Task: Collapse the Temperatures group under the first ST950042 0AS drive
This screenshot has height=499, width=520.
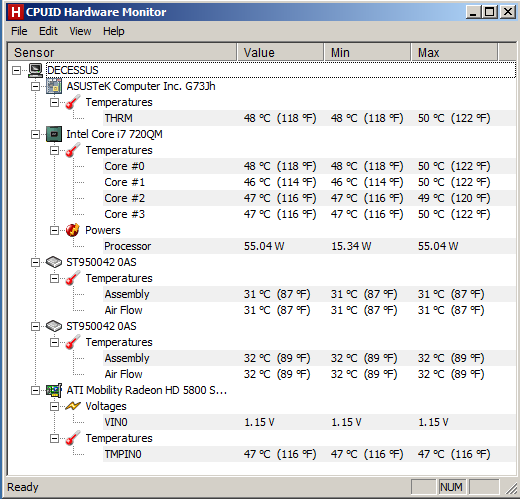Action: click(x=54, y=278)
